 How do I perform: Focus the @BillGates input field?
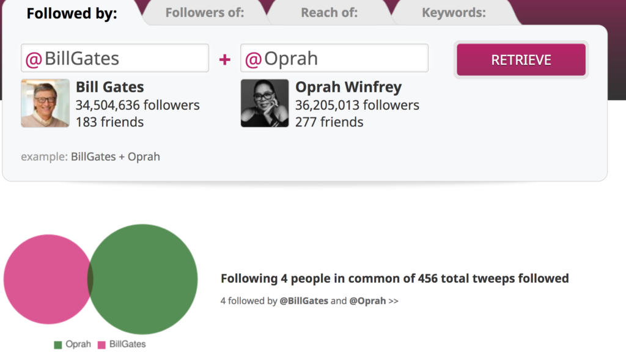[115, 58]
